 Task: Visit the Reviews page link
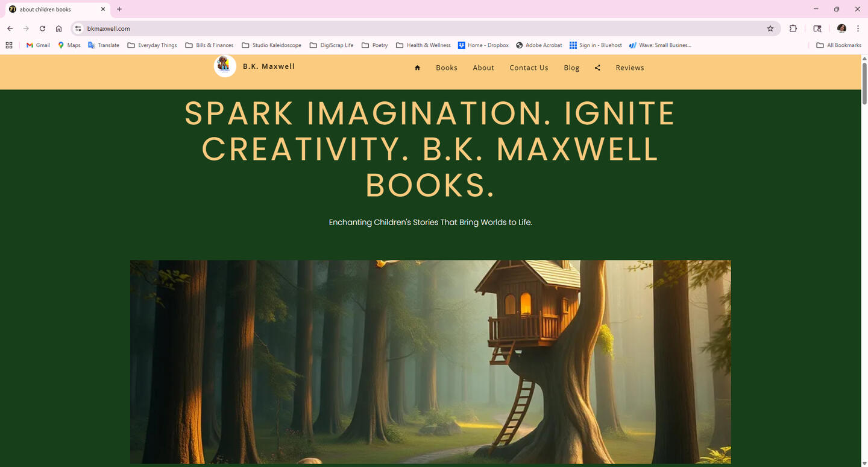pyautogui.click(x=630, y=68)
